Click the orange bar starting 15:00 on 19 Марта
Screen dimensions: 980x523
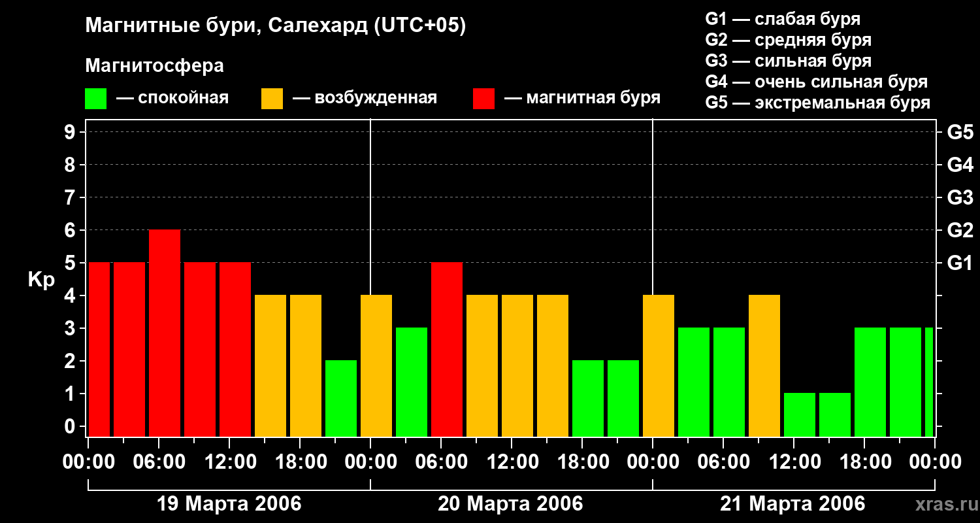coord(270,366)
